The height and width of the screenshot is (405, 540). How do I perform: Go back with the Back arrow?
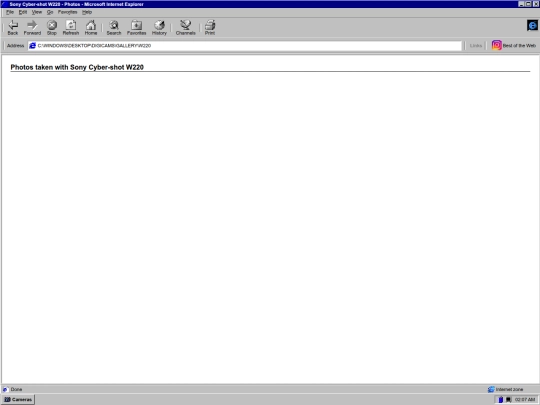tap(13, 28)
